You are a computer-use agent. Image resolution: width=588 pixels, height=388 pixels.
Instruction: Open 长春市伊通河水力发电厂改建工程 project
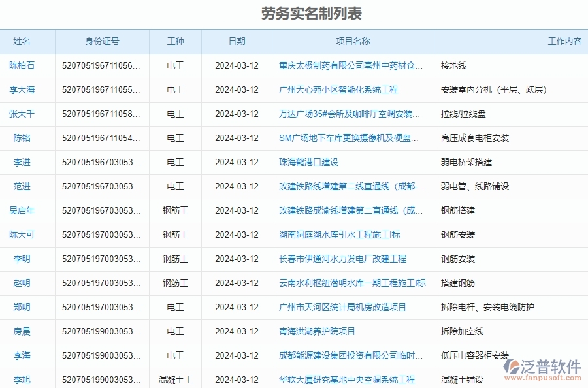coord(343,259)
